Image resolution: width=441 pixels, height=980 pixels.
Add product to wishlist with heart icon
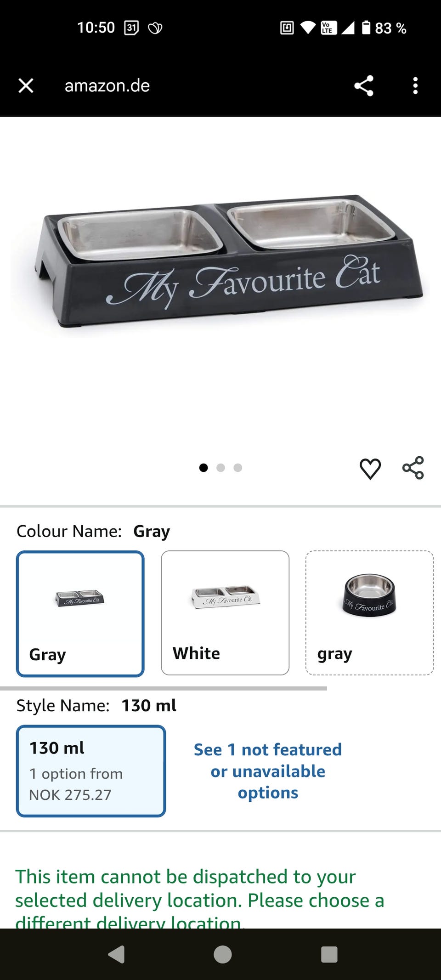tap(370, 469)
